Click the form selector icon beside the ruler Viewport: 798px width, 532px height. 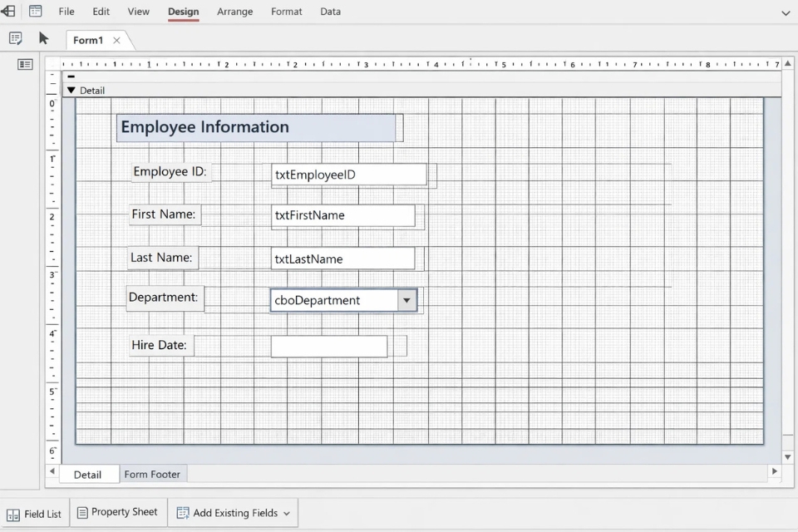[25, 64]
